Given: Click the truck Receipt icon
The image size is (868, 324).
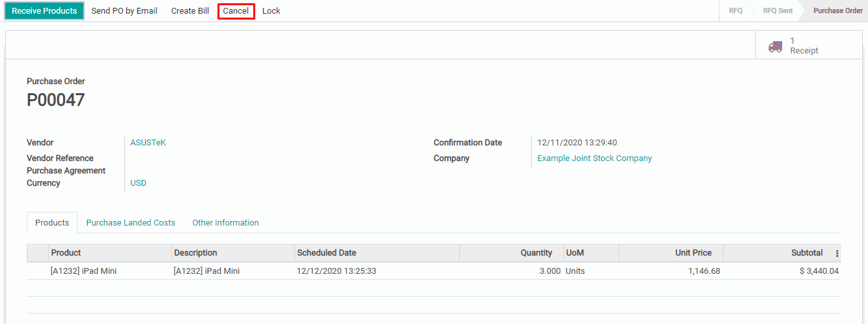Looking at the screenshot, I should pos(775,46).
